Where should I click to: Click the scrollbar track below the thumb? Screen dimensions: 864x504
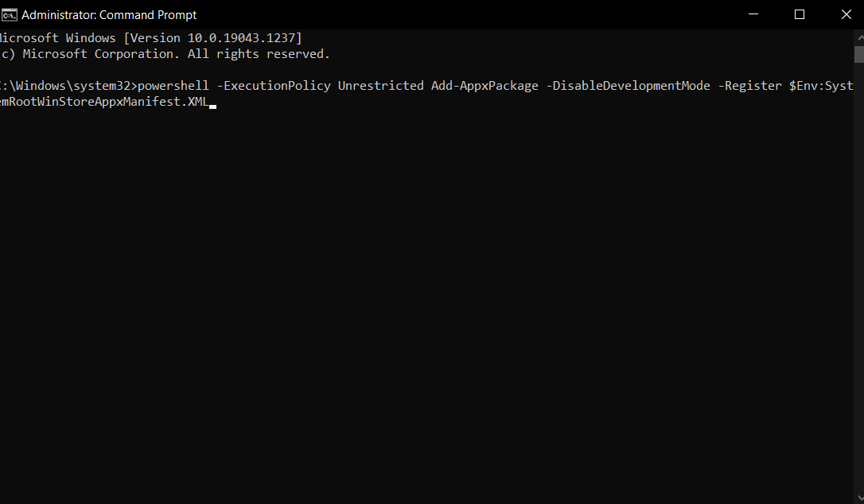(x=859, y=275)
